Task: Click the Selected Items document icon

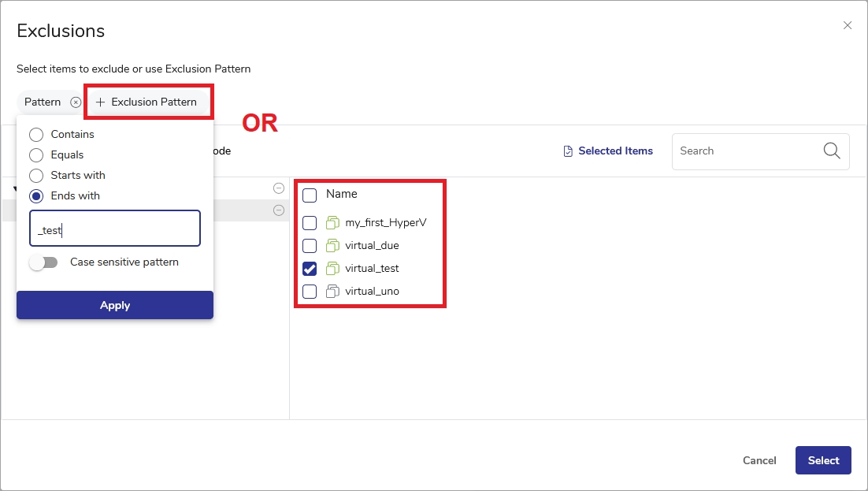Action: pos(568,151)
